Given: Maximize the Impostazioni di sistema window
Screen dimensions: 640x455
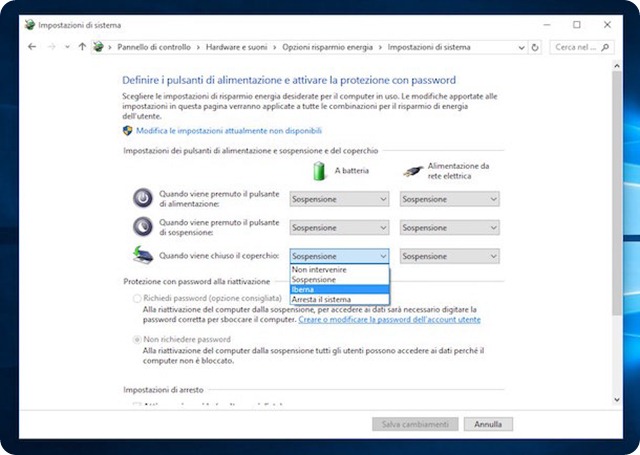Looking at the screenshot, I should tap(577, 25).
